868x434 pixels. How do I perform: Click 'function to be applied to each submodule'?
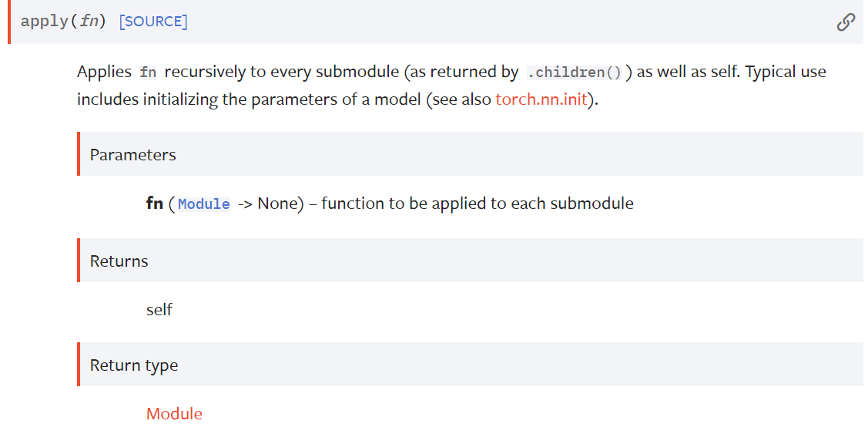[x=478, y=204]
